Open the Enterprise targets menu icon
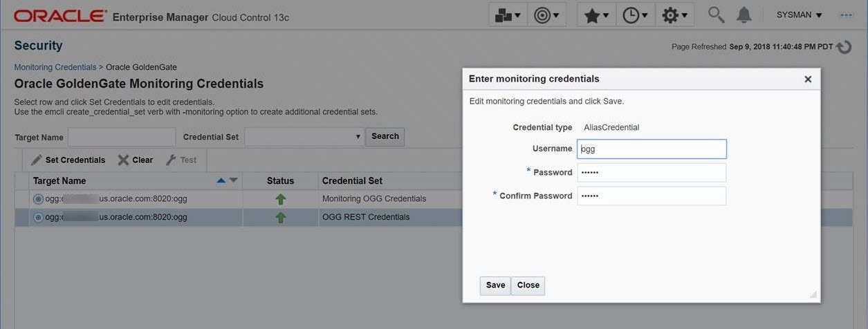 (508, 15)
